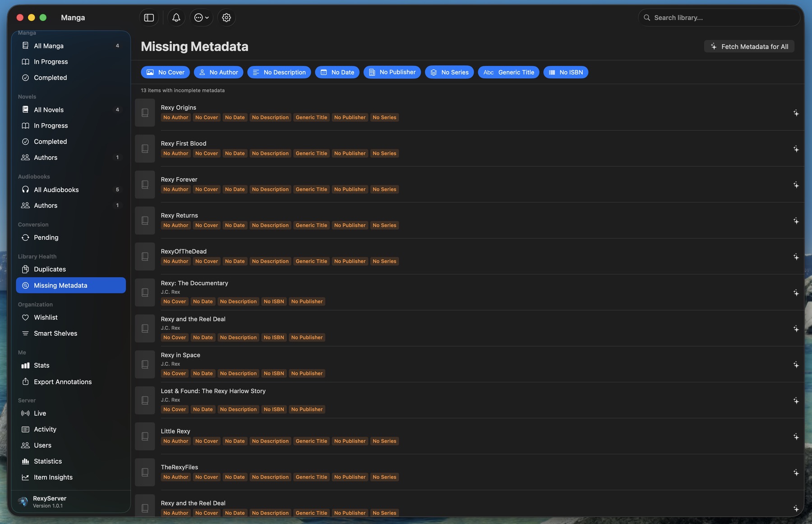Viewport: 812px width, 524px height.
Task: Open Activity in Server section
Action: pyautogui.click(x=71, y=429)
